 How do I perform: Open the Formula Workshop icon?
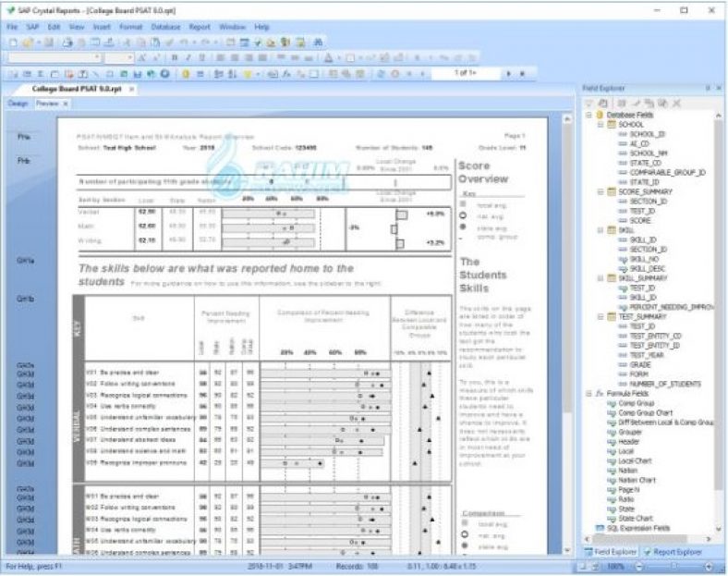coord(287,74)
